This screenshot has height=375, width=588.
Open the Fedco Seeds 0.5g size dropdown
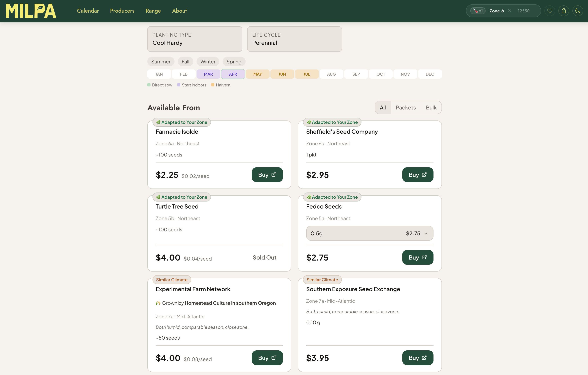coord(369,233)
